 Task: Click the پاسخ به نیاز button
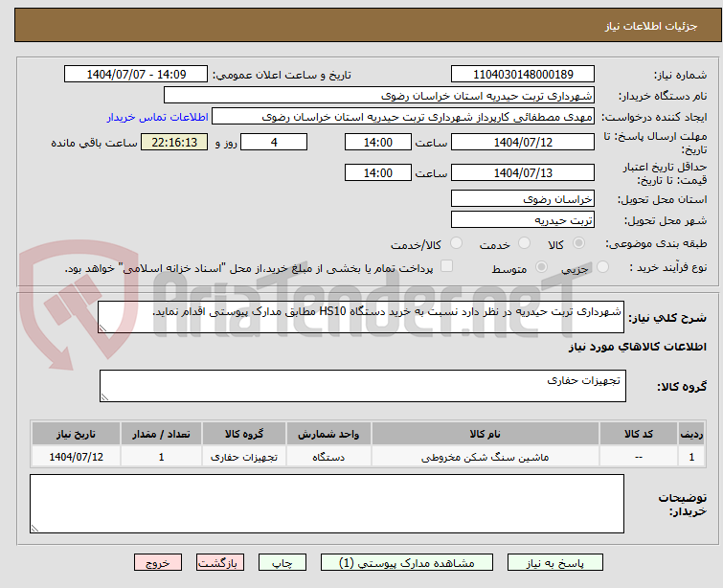coord(555,563)
